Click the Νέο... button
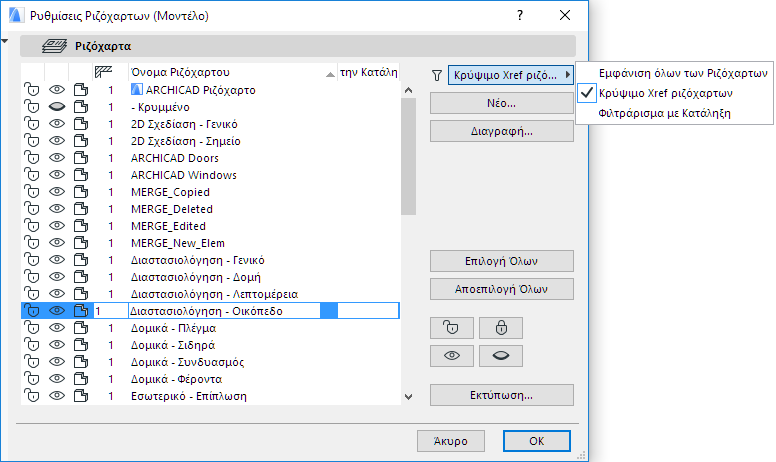Screen dimensions: 776x462 501,103
